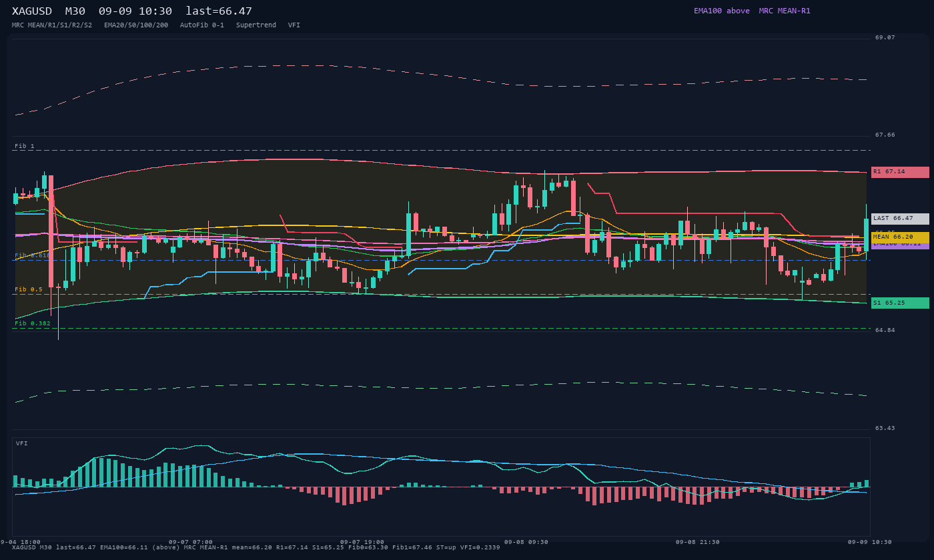Click "VFI=0.2339" in the bottom status line
The image size is (934, 560).
(x=480, y=547)
